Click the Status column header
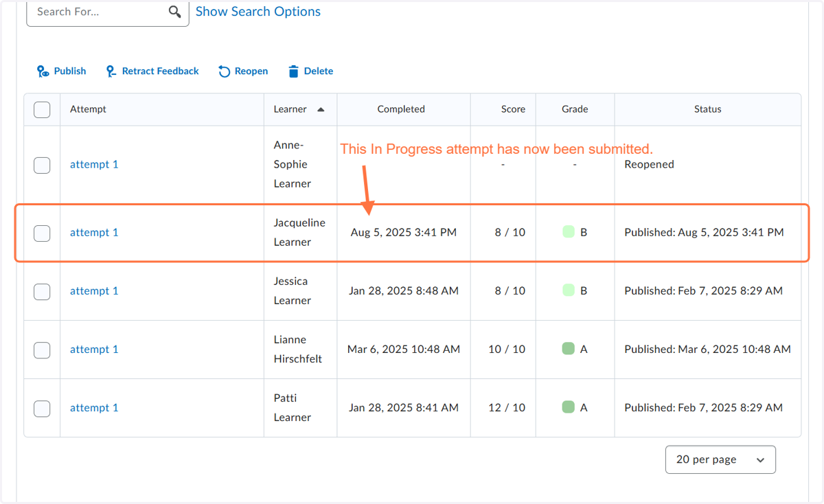Viewport: 824px width, 504px height. pyautogui.click(x=708, y=109)
